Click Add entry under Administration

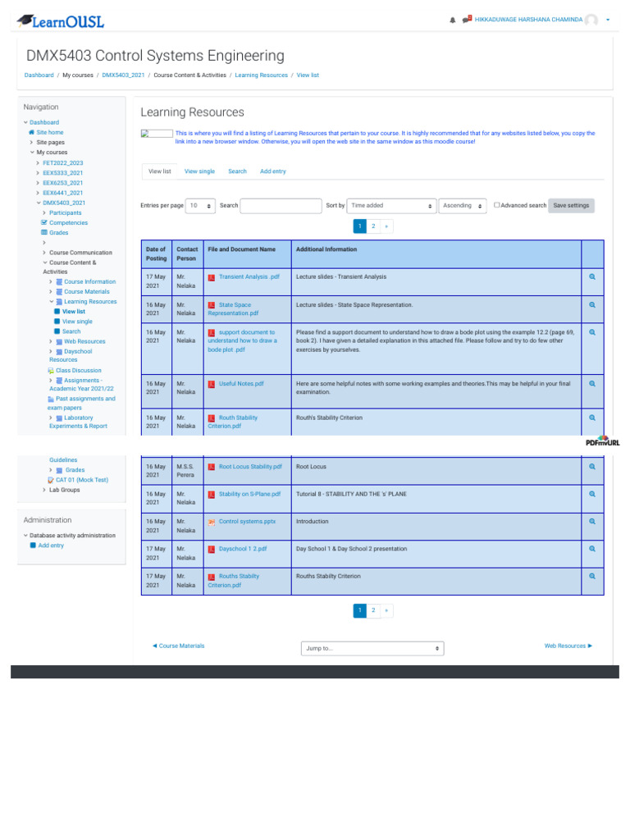coord(51,546)
